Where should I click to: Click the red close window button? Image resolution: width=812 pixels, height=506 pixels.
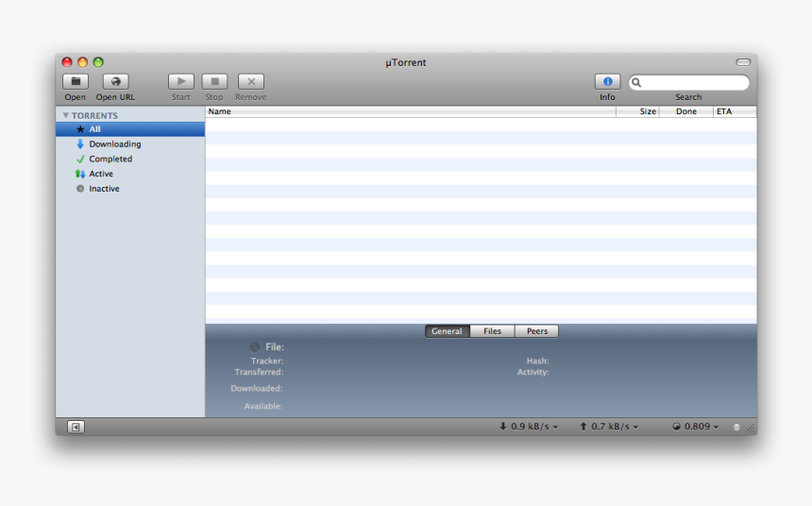67,62
